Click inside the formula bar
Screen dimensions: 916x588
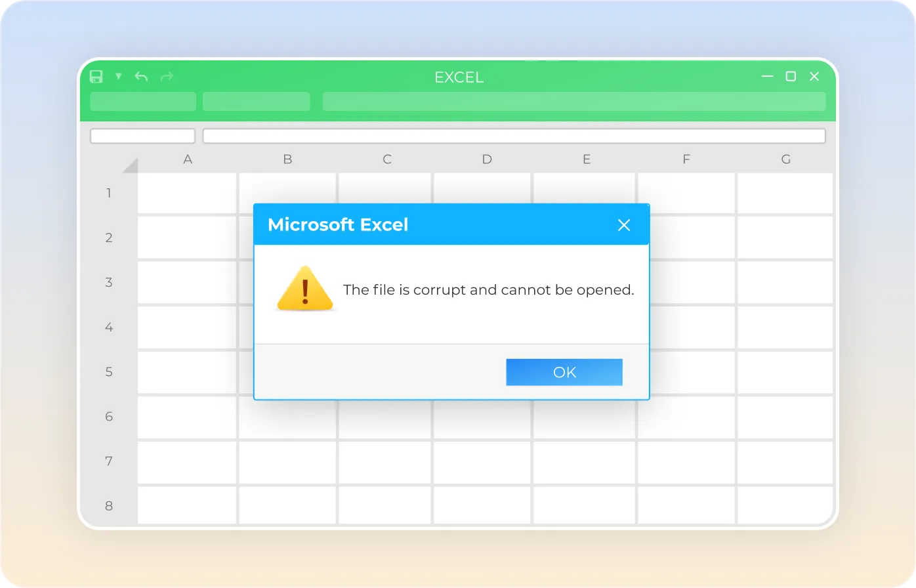pos(514,136)
